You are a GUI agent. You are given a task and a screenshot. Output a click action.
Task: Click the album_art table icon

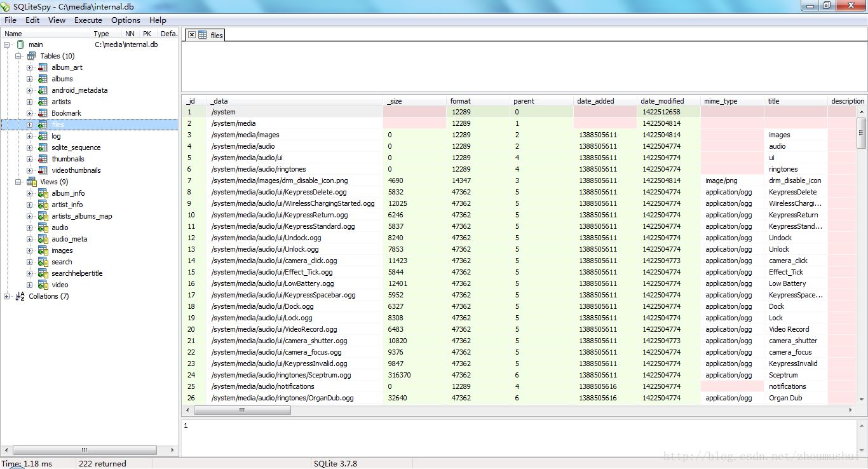(43, 67)
